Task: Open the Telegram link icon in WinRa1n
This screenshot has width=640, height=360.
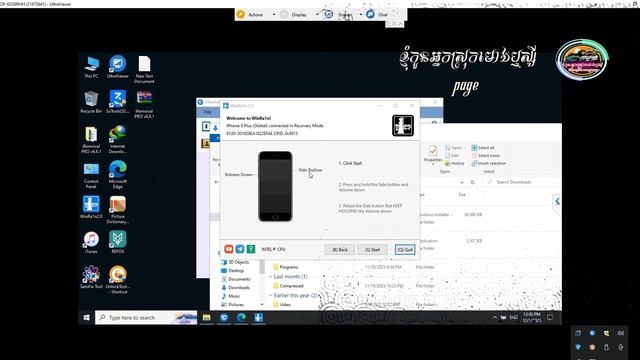Action: (240, 249)
